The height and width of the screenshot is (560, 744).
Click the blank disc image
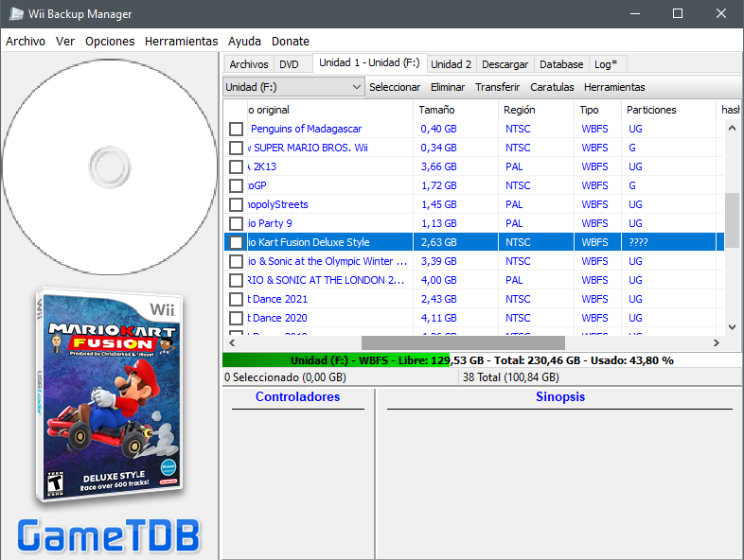[110, 166]
